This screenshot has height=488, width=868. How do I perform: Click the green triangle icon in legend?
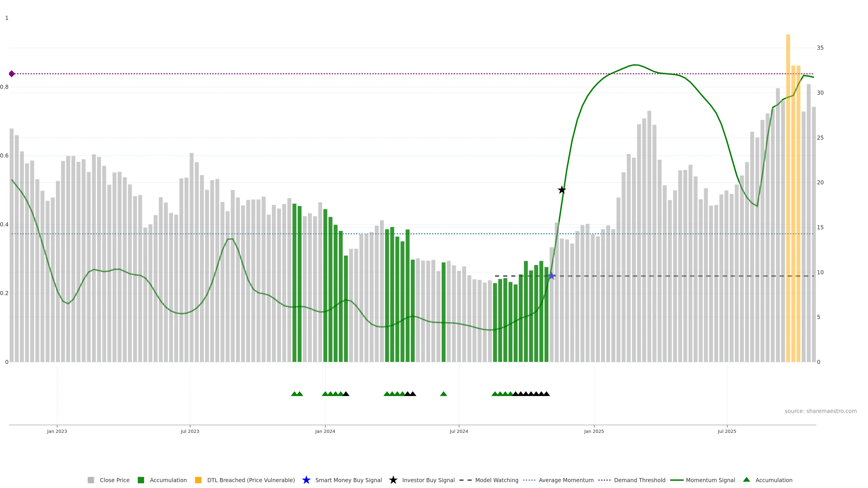[x=746, y=480]
